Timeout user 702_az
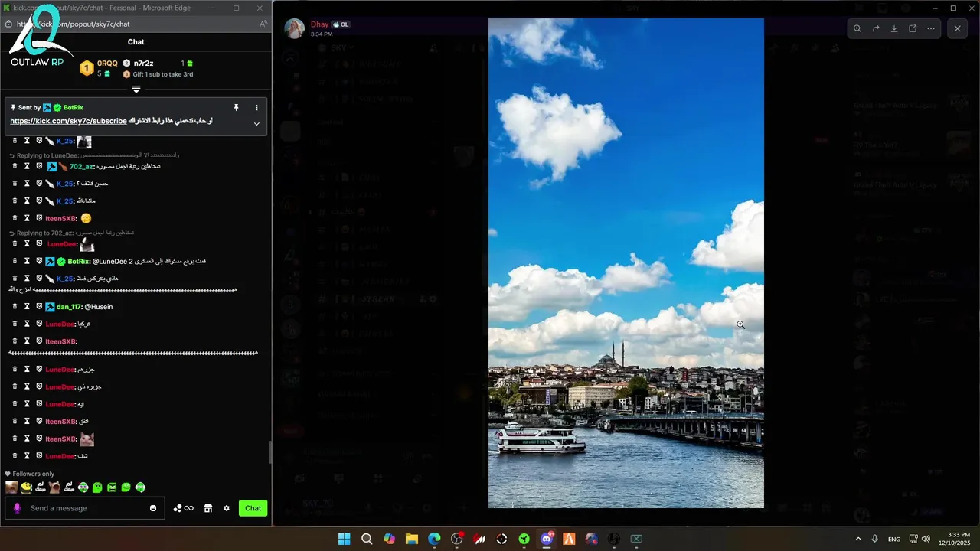 [x=27, y=166]
